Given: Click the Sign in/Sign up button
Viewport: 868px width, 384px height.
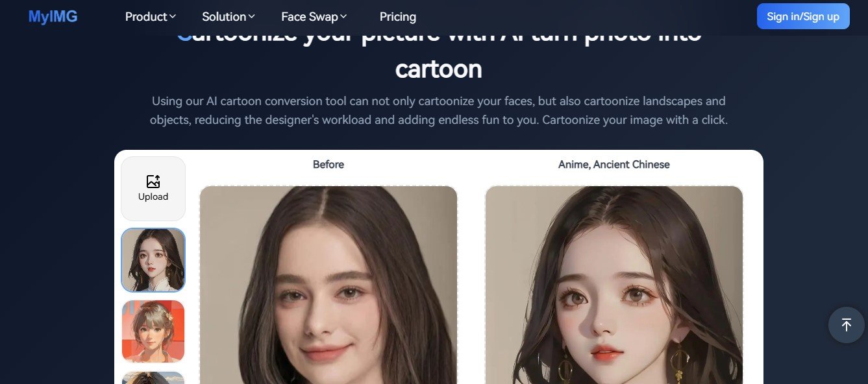Looking at the screenshot, I should point(803,17).
